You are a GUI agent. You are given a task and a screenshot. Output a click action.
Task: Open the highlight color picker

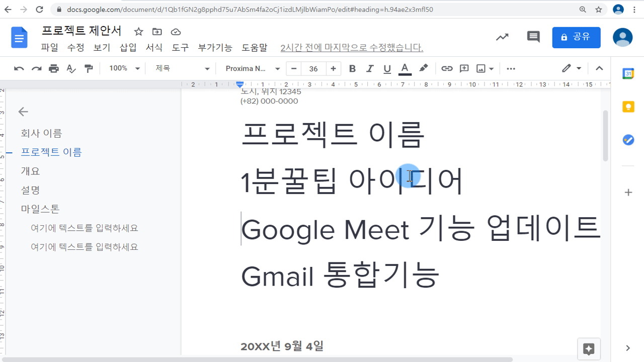(424, 69)
